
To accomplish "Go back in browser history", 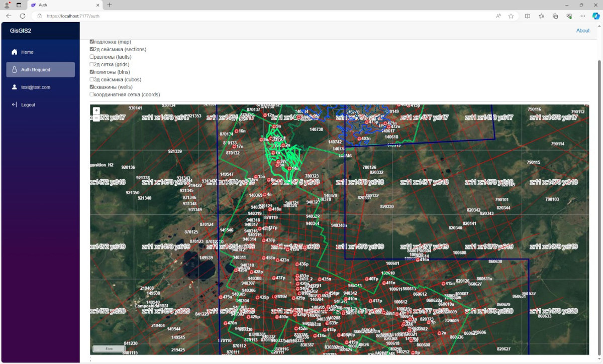I will coord(9,16).
